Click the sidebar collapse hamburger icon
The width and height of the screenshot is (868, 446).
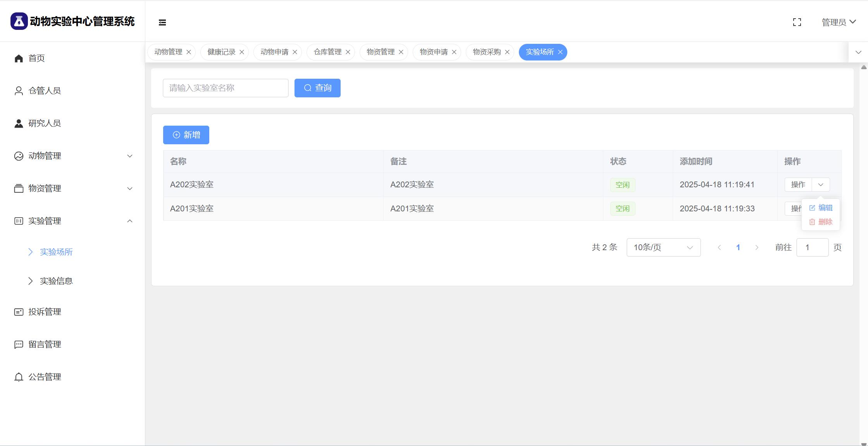click(x=162, y=22)
